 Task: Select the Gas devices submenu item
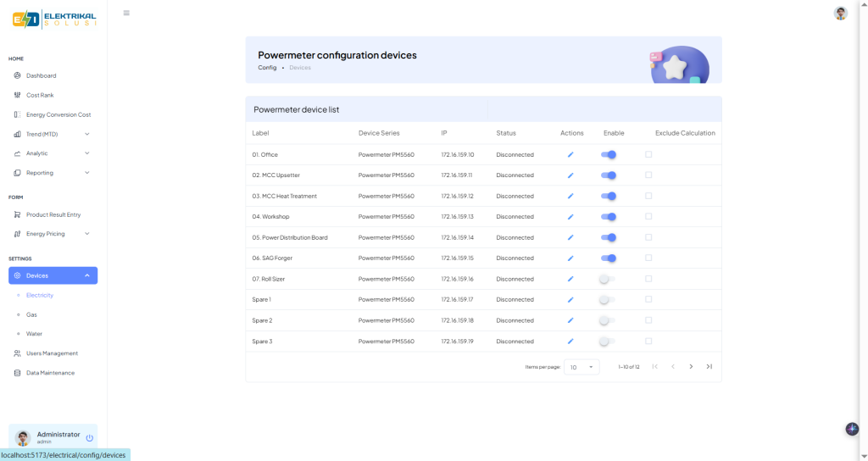click(31, 314)
